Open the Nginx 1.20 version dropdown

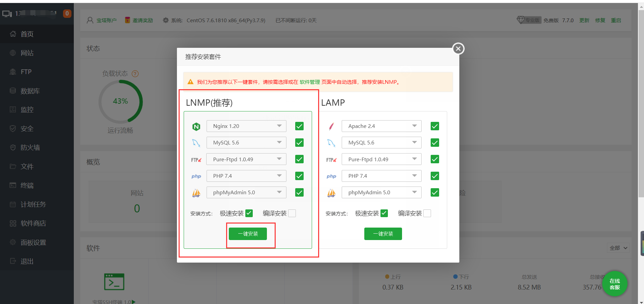pyautogui.click(x=246, y=126)
